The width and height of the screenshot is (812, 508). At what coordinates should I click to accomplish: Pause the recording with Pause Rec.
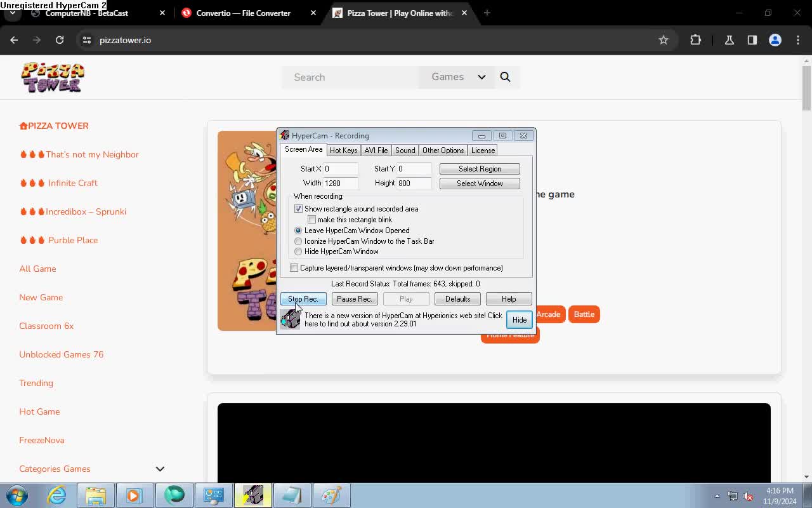pos(355,299)
